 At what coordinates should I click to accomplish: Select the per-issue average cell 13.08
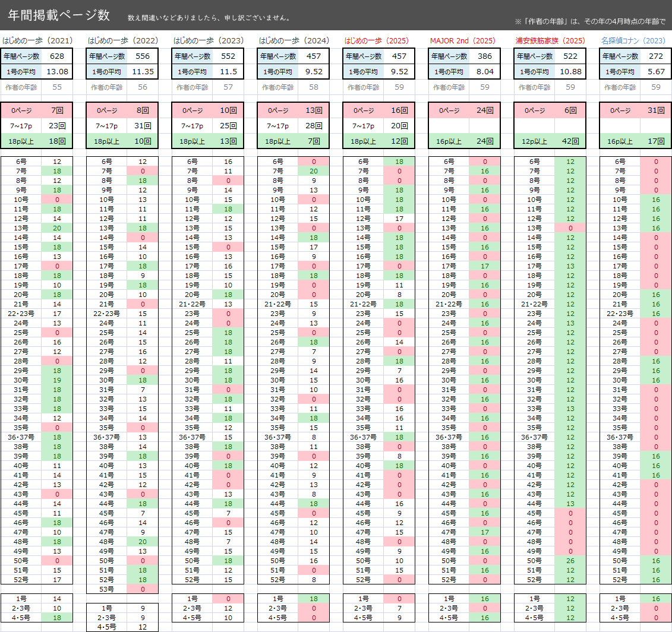57,71
